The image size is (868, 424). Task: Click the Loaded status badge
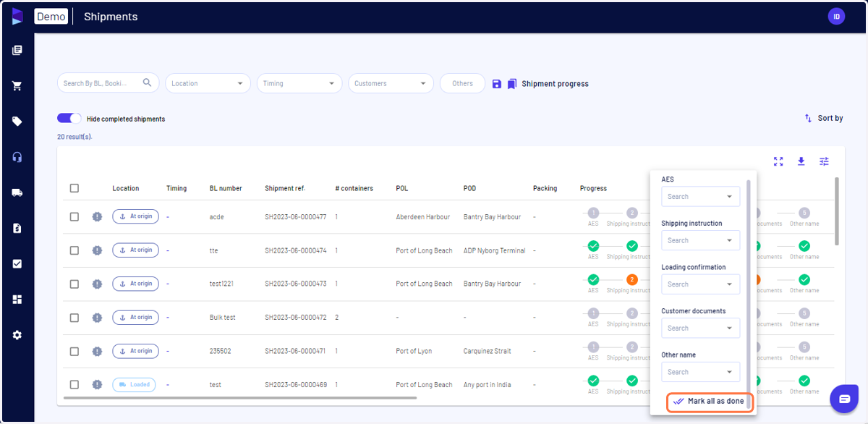pos(134,385)
